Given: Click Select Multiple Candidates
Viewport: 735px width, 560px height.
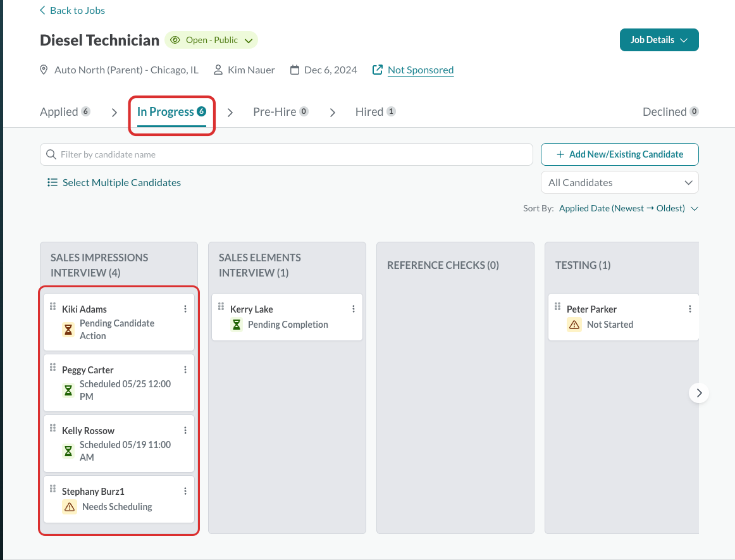Looking at the screenshot, I should click(x=121, y=182).
